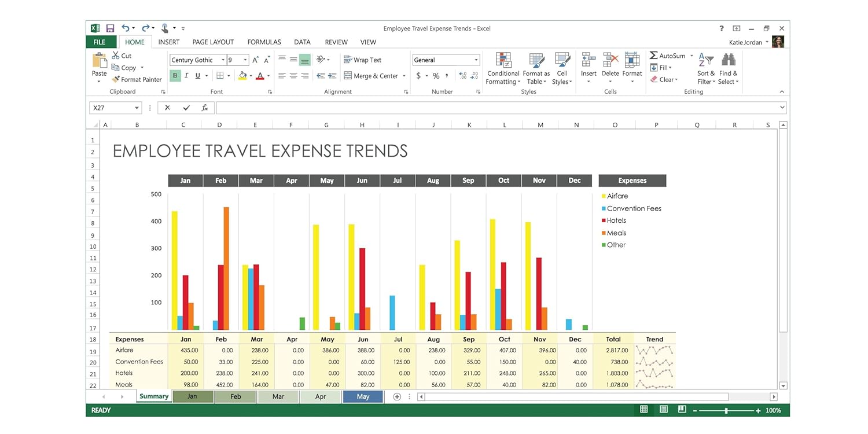868x434 pixels.
Task: Click the zoom slider in status bar
Action: (x=726, y=410)
